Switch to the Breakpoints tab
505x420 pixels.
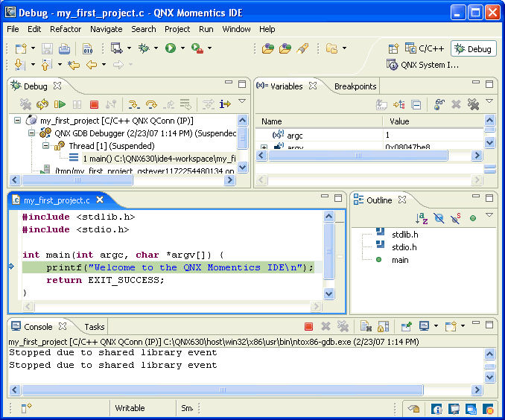click(355, 86)
